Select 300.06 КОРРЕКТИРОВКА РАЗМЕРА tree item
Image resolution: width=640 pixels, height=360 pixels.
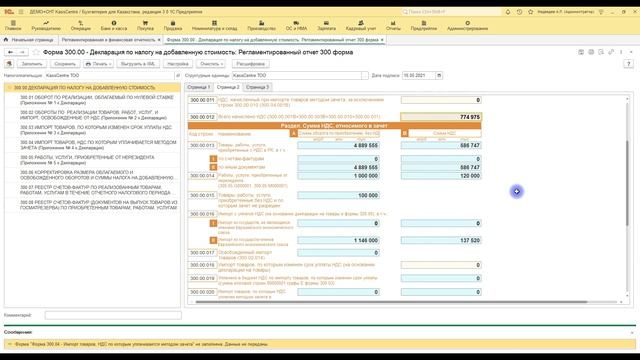tap(97, 175)
